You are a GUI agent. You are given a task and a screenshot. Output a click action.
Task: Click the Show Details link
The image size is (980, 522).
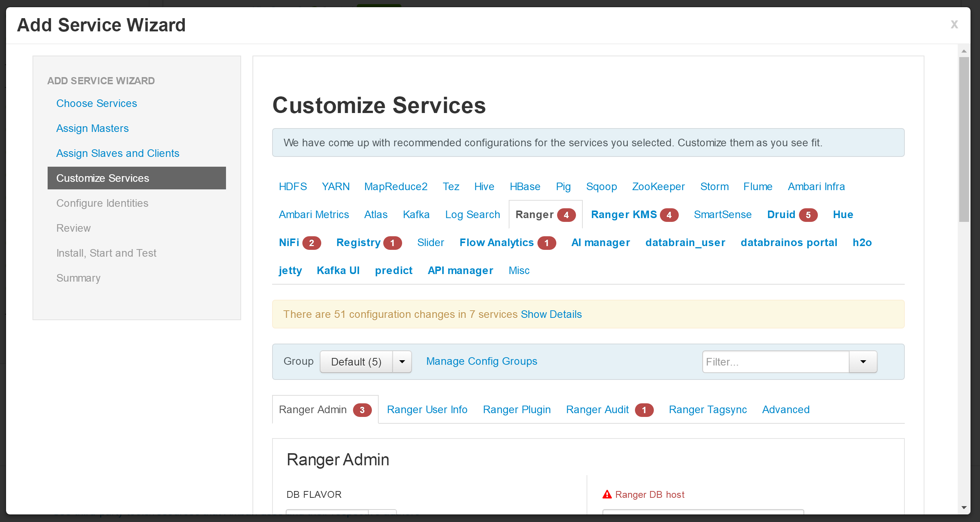coord(551,314)
